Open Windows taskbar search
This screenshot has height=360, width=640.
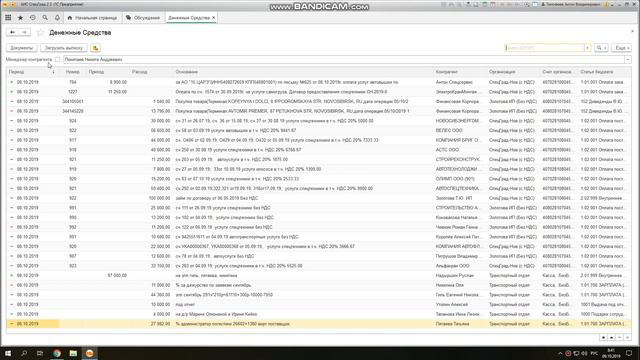[x=24, y=353]
